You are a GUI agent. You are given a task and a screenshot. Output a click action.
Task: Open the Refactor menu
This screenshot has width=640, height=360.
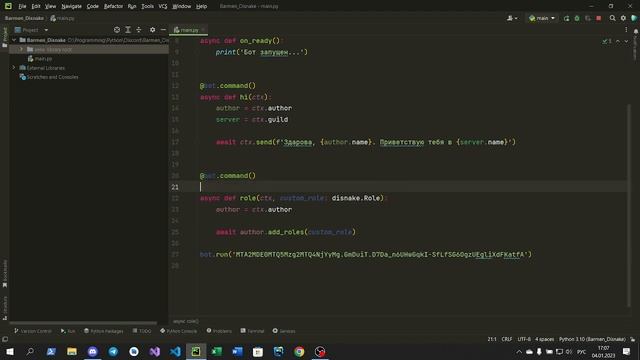click(x=113, y=6)
